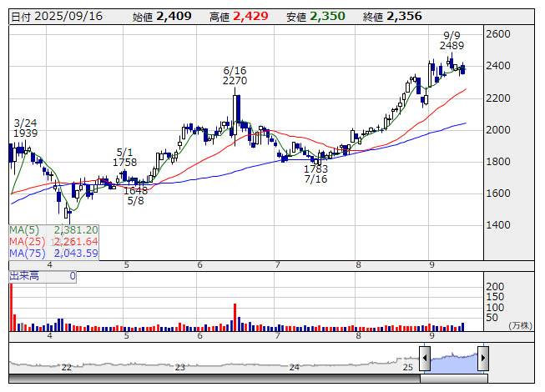Click year 23 in the overview timeline
This screenshot has width=545, height=392.
pos(180,367)
